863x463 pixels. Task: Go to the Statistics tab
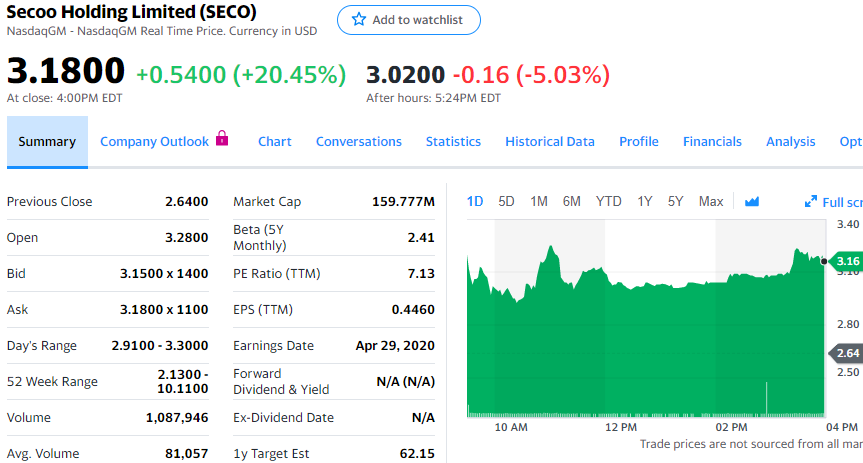click(x=453, y=142)
